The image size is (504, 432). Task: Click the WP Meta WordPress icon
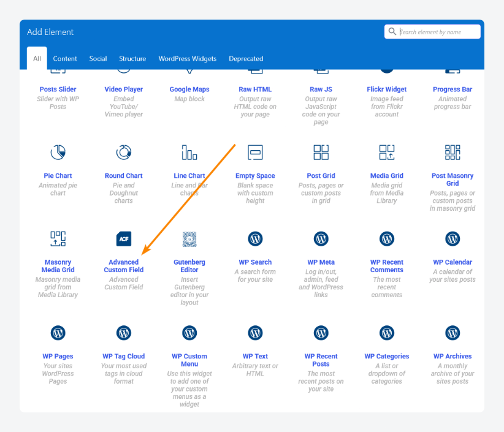click(321, 238)
